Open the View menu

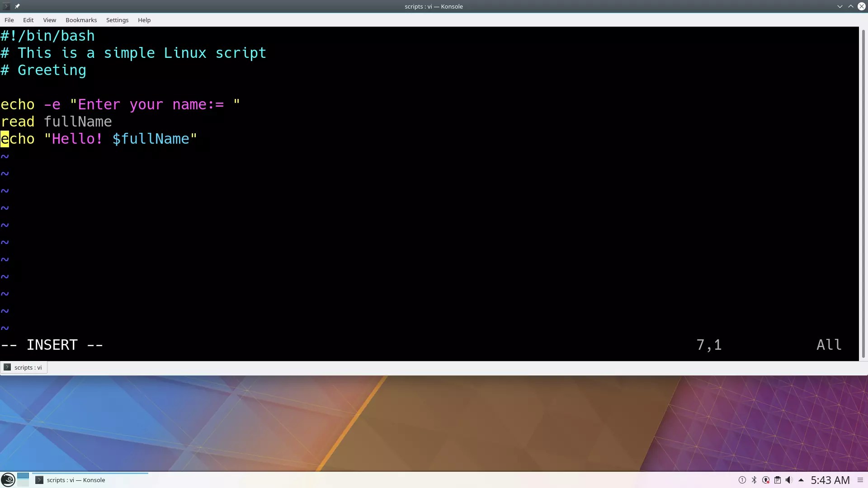[x=49, y=20]
